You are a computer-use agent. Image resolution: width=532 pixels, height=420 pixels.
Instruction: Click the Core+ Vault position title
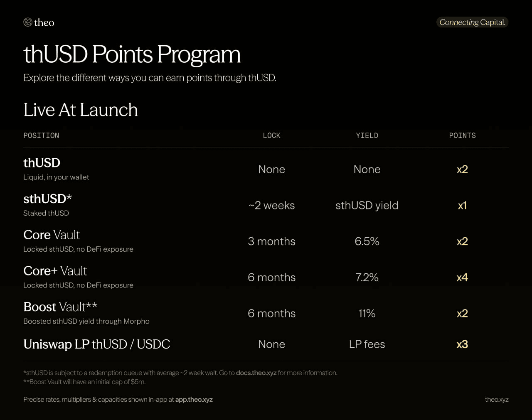click(x=55, y=271)
